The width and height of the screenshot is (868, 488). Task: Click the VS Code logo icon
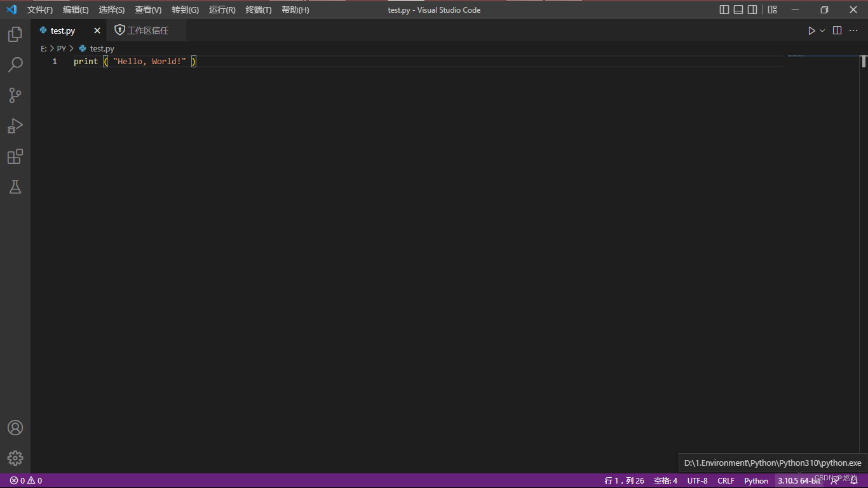11,10
